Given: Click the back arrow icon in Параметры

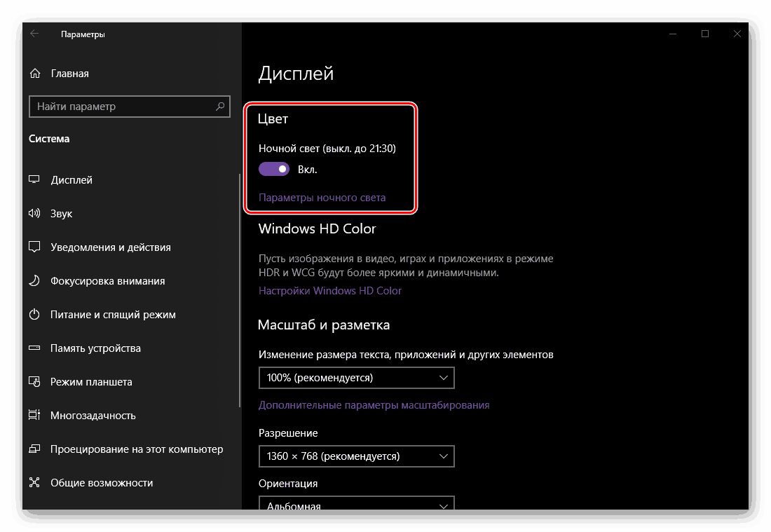Looking at the screenshot, I should 34,34.
